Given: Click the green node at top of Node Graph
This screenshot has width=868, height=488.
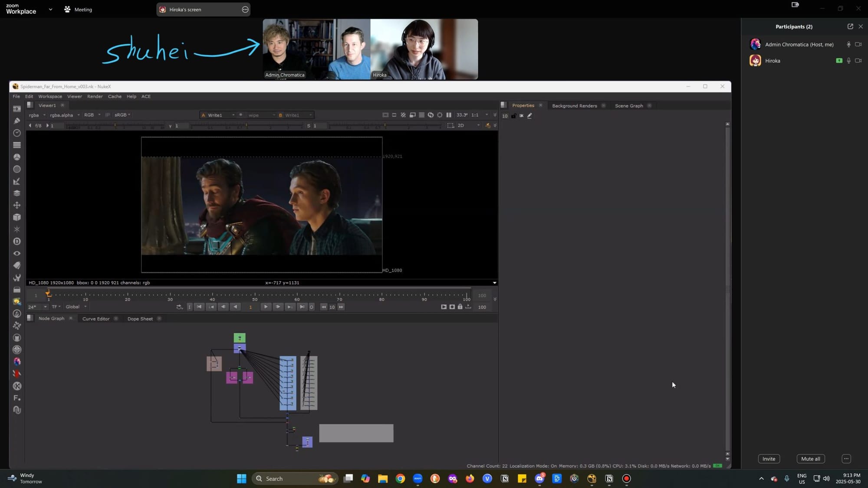Looking at the screenshot, I should [240, 338].
